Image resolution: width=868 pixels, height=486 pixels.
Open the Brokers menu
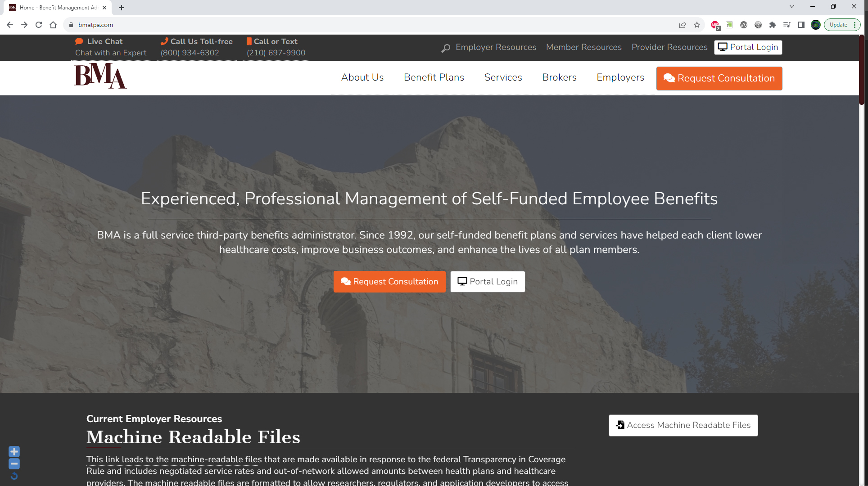559,77
